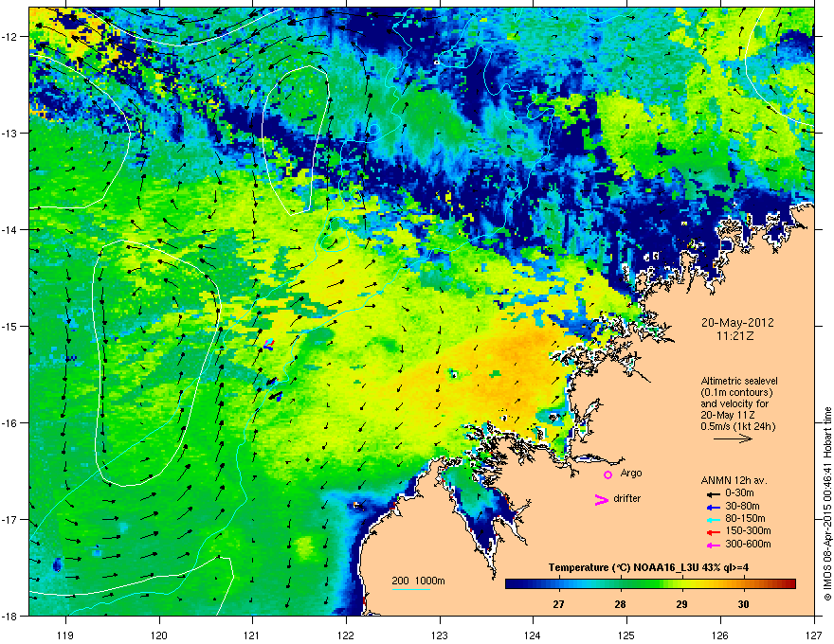Click the time label 11:21Z
This screenshot has width=834, height=644.
click(x=737, y=336)
